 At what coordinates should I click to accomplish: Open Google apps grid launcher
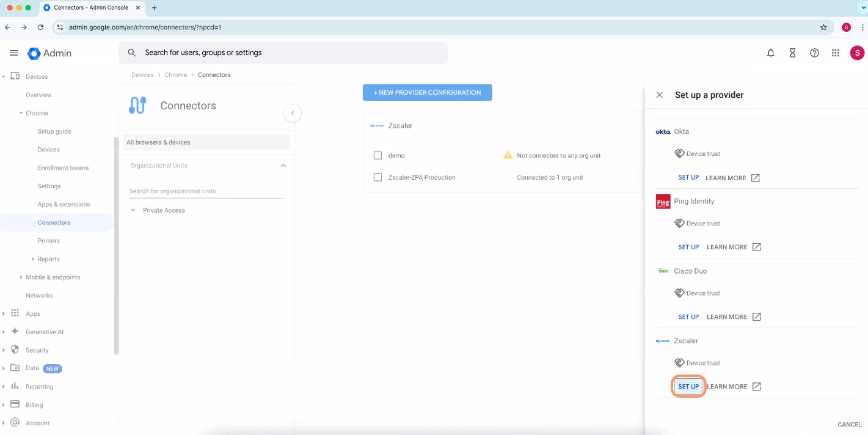click(835, 53)
